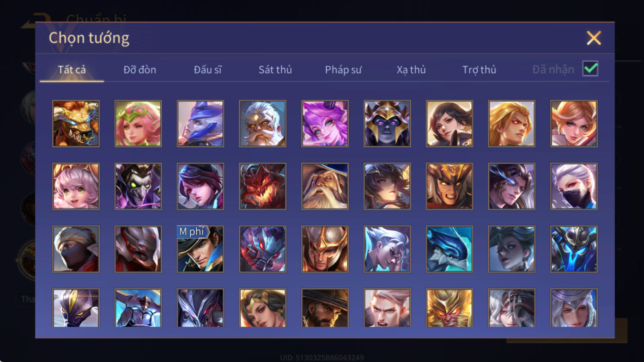
Task: Switch to the Đỡ đòn tab
Action: [140, 70]
